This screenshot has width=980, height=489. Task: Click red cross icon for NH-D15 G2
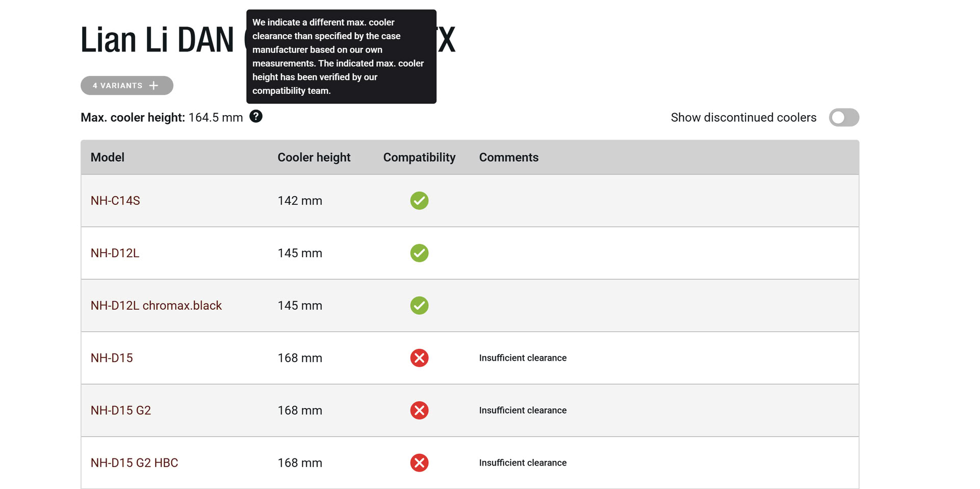[x=419, y=411]
